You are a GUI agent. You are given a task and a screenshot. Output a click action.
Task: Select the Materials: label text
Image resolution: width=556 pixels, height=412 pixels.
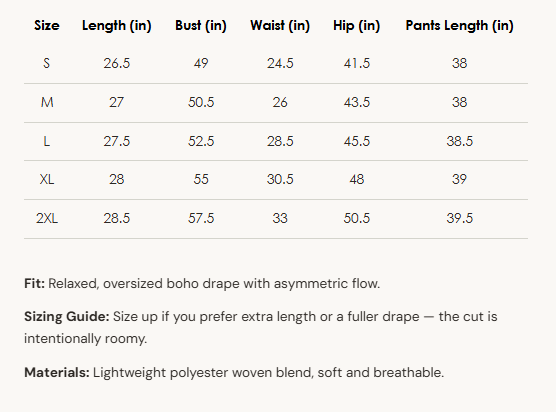pos(57,373)
